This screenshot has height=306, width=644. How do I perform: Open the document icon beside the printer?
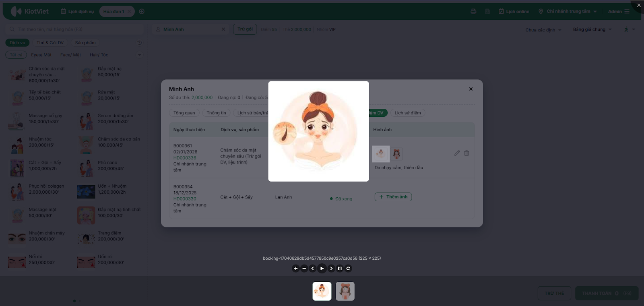click(487, 12)
